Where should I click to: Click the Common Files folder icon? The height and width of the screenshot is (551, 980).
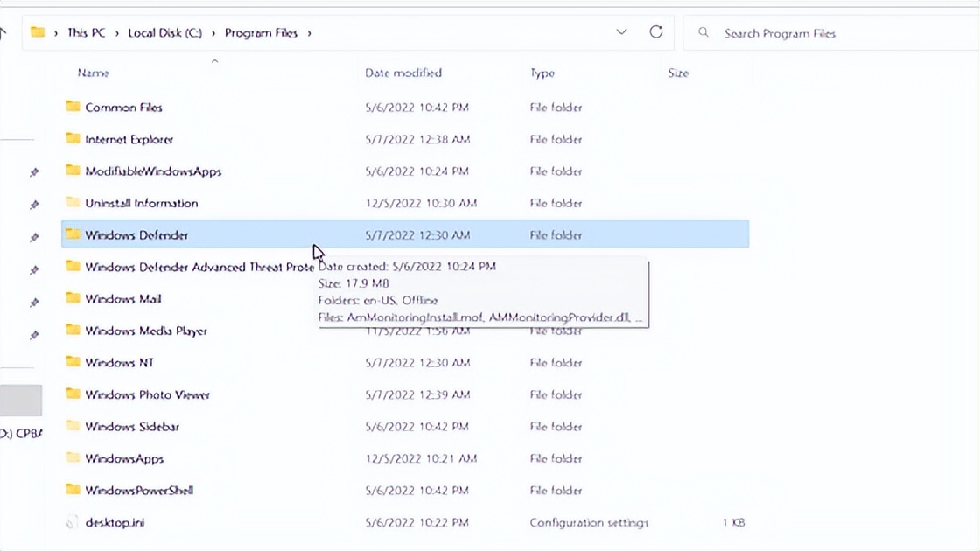[x=73, y=107]
